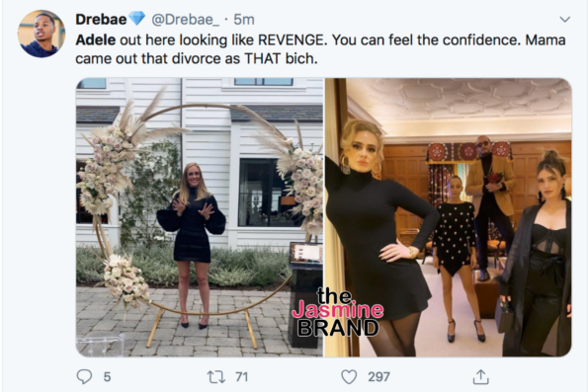Open the left photo with floral arch
Viewport: 588px width, 392px height.
200,217
